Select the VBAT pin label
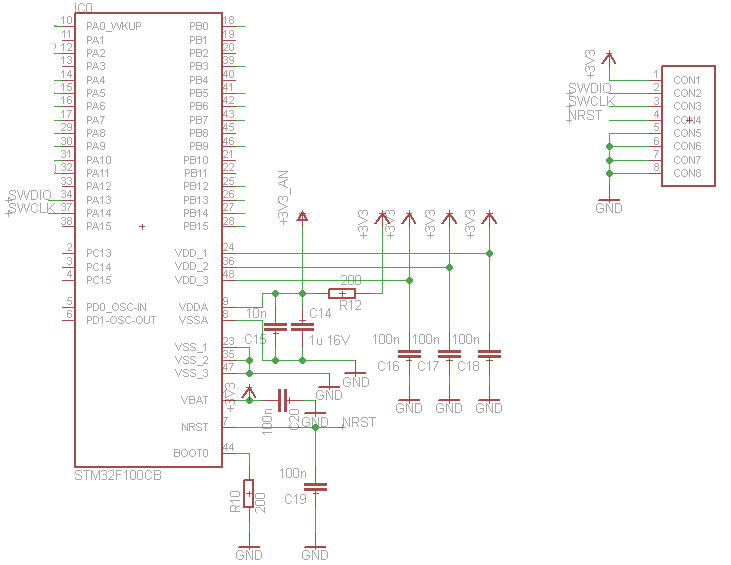This screenshot has width=731, height=565. click(194, 400)
